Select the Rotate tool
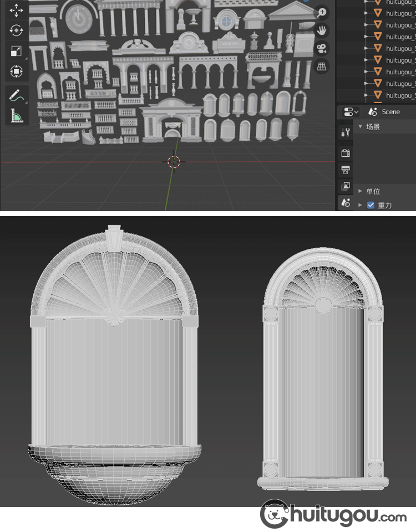Viewport: 416px width, 532px height. pyautogui.click(x=17, y=31)
